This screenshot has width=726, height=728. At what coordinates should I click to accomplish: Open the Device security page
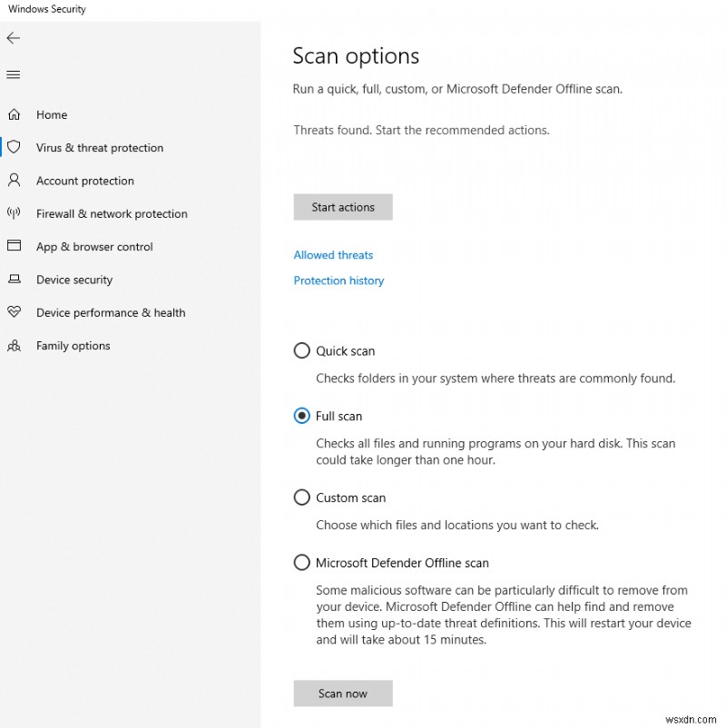tap(74, 280)
